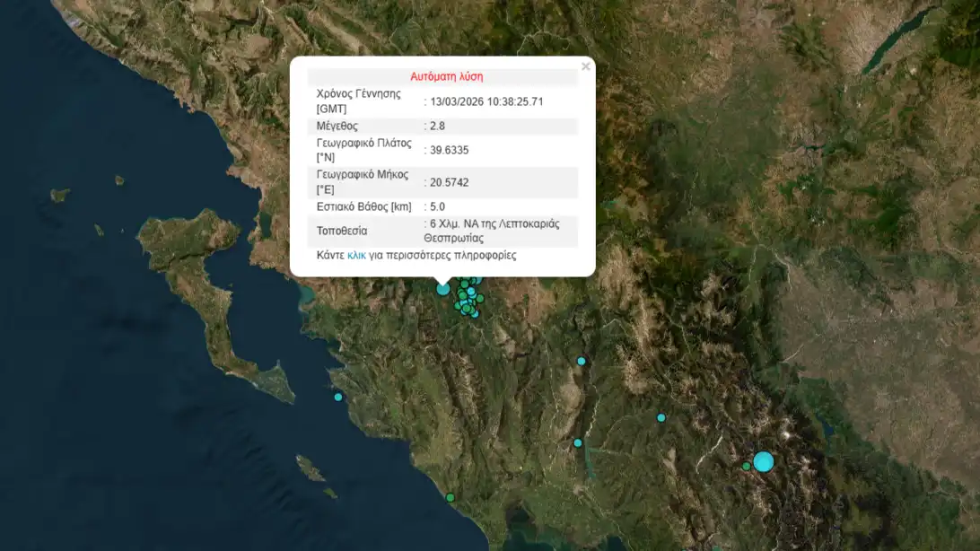Click the cyan marker in the sea near Corfu's southern tip
Viewport: 980px width, 551px height.
tap(338, 397)
